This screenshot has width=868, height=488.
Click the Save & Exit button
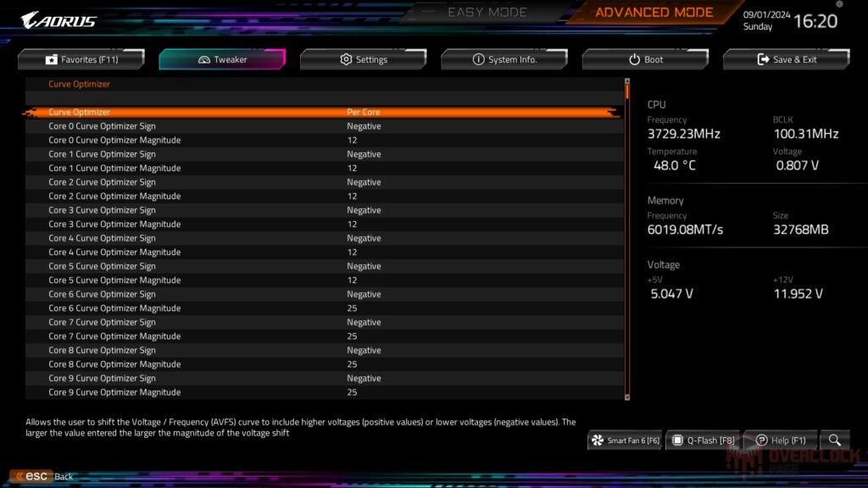[787, 59]
